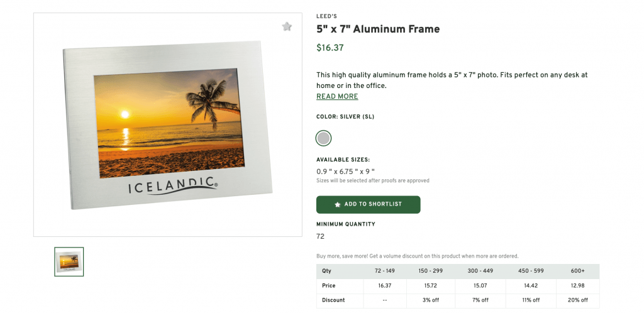Open the READ MORE description link

tap(337, 97)
